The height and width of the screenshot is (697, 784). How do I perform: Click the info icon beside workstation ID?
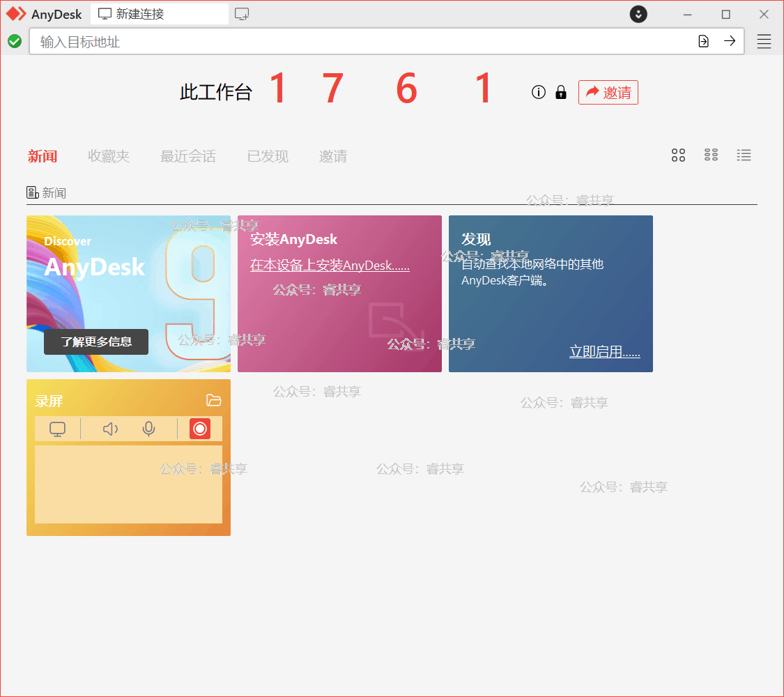pos(539,92)
